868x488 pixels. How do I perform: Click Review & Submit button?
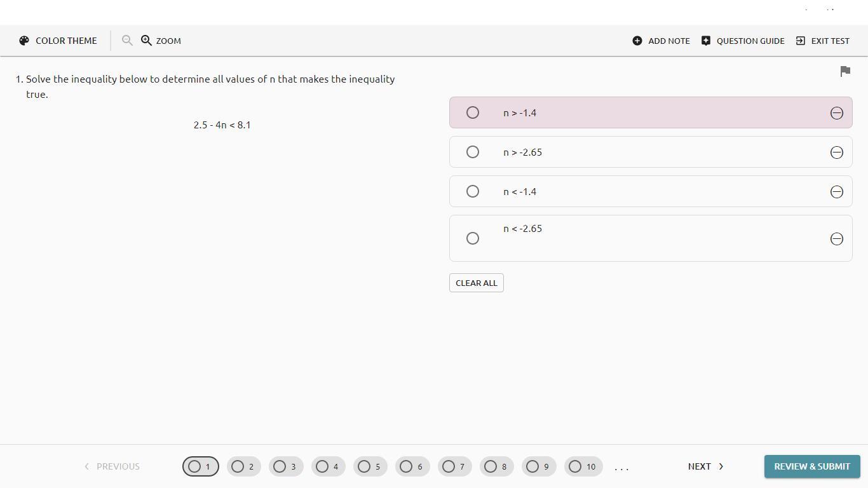click(x=811, y=466)
